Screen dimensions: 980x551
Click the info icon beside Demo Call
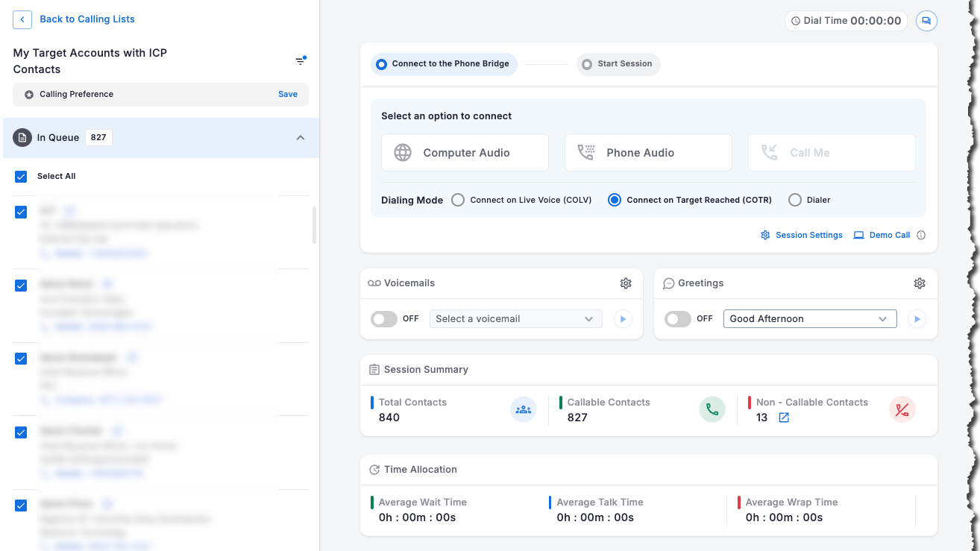(921, 235)
